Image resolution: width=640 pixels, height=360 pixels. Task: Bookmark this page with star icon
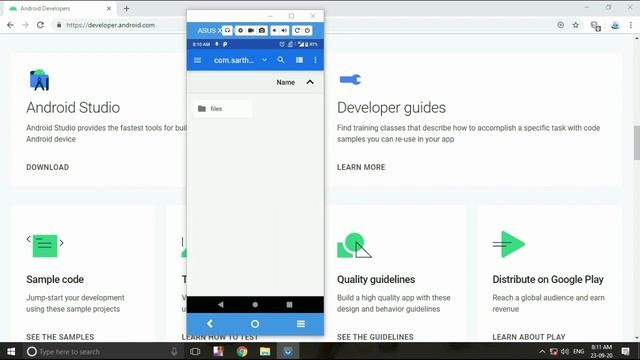pos(576,25)
